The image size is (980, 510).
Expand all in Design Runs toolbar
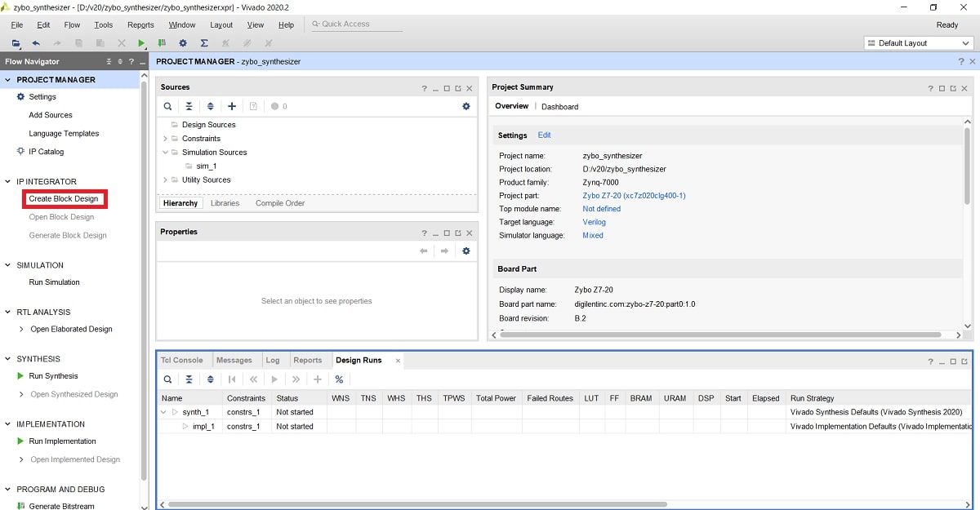point(210,379)
